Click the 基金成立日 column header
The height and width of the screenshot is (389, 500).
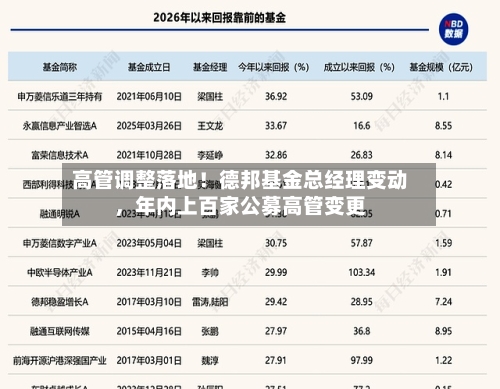[149, 67]
